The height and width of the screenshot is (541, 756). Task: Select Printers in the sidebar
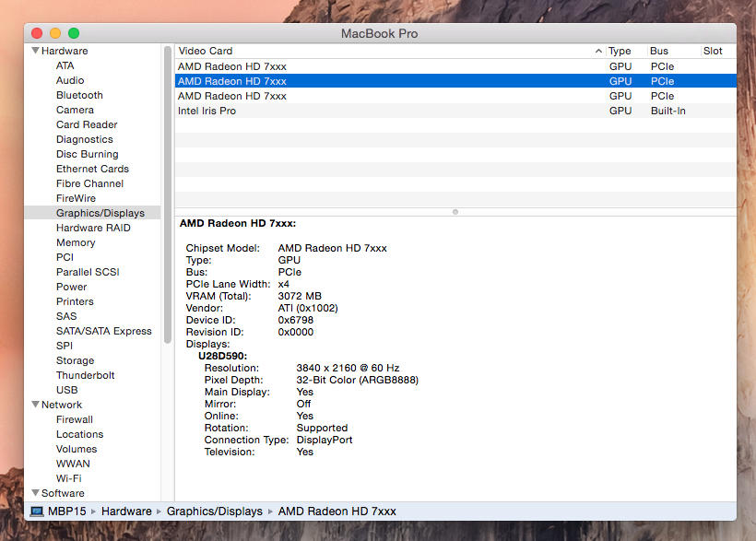[75, 301]
